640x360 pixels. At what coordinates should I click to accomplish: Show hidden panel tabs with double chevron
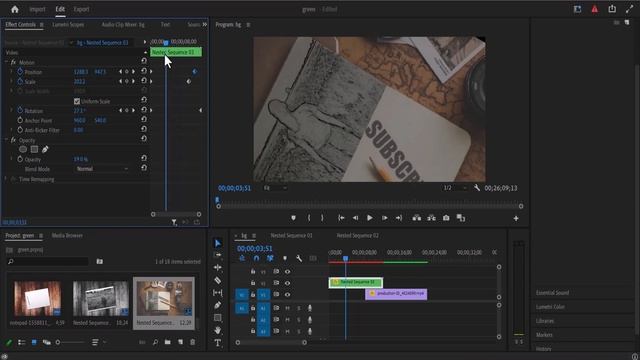[204, 24]
